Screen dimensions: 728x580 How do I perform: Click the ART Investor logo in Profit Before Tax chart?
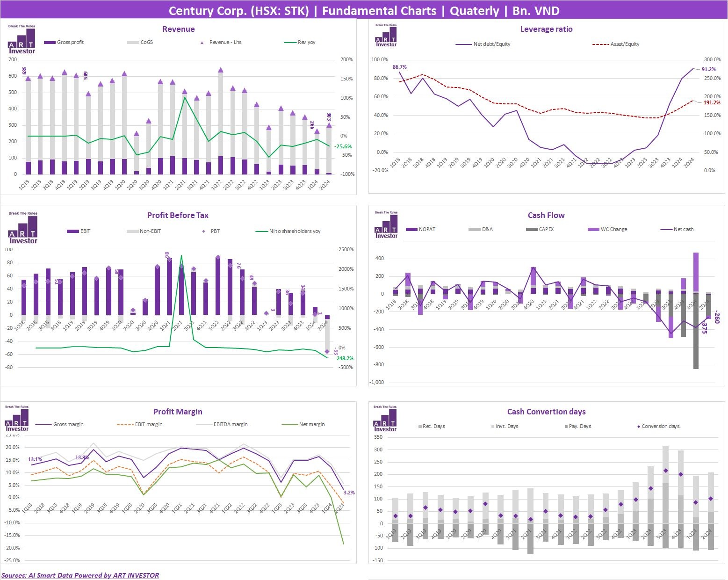[23, 228]
